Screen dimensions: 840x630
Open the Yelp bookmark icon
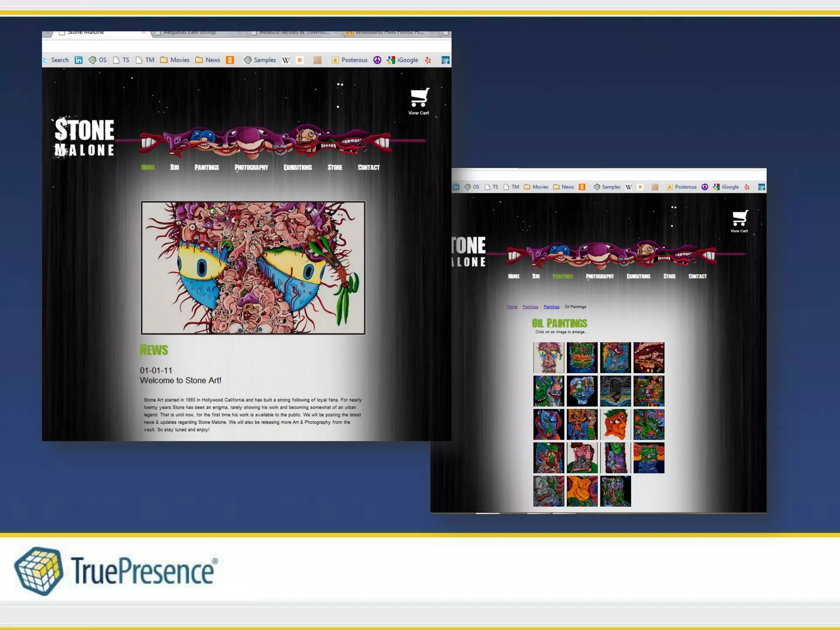tap(428, 60)
